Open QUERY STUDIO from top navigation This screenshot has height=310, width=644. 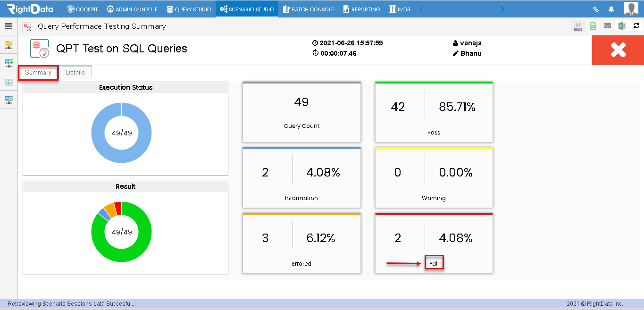[x=189, y=9]
